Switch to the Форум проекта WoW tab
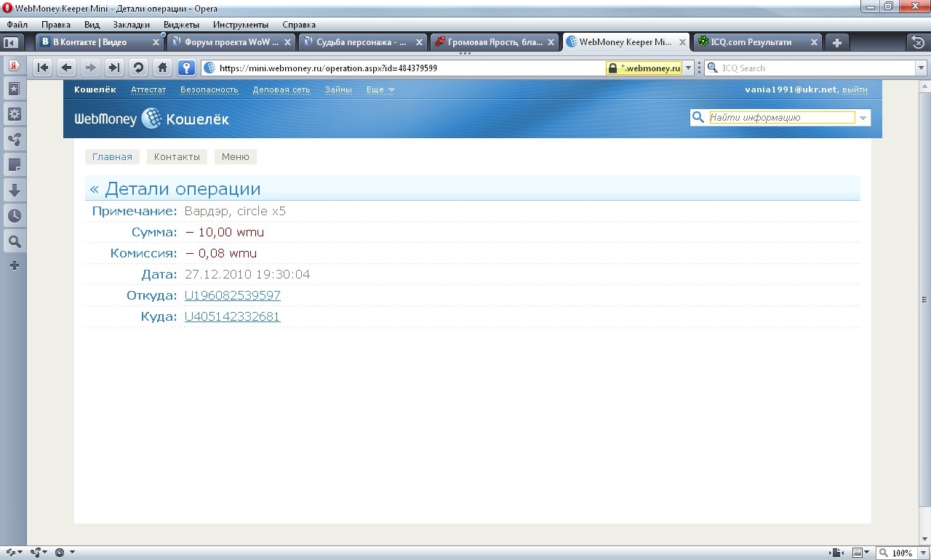 [x=231, y=42]
